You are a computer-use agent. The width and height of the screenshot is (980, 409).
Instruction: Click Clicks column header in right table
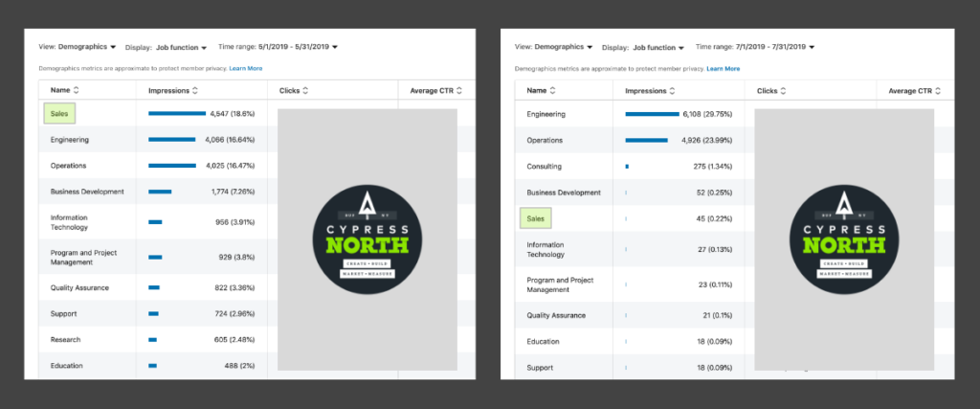click(767, 91)
